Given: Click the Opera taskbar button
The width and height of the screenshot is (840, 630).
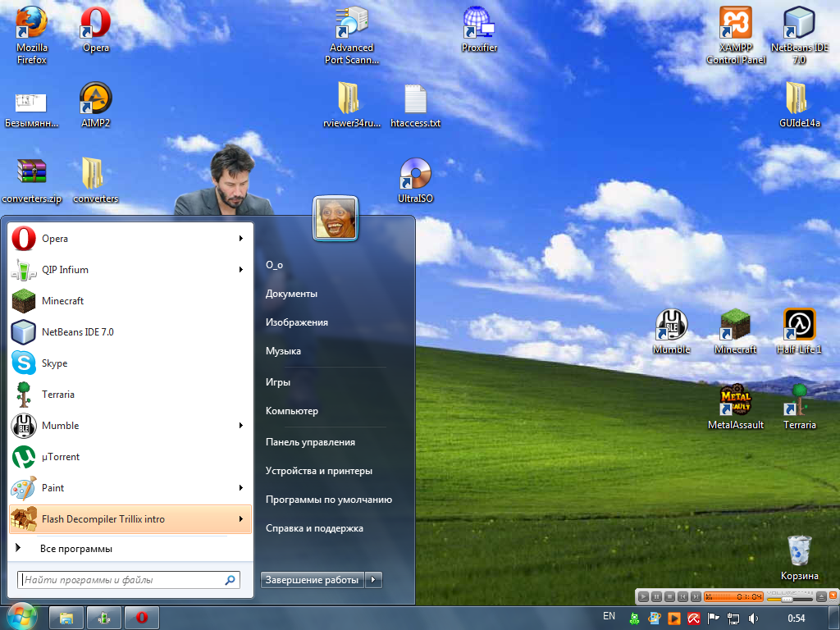Looking at the screenshot, I should click(141, 619).
